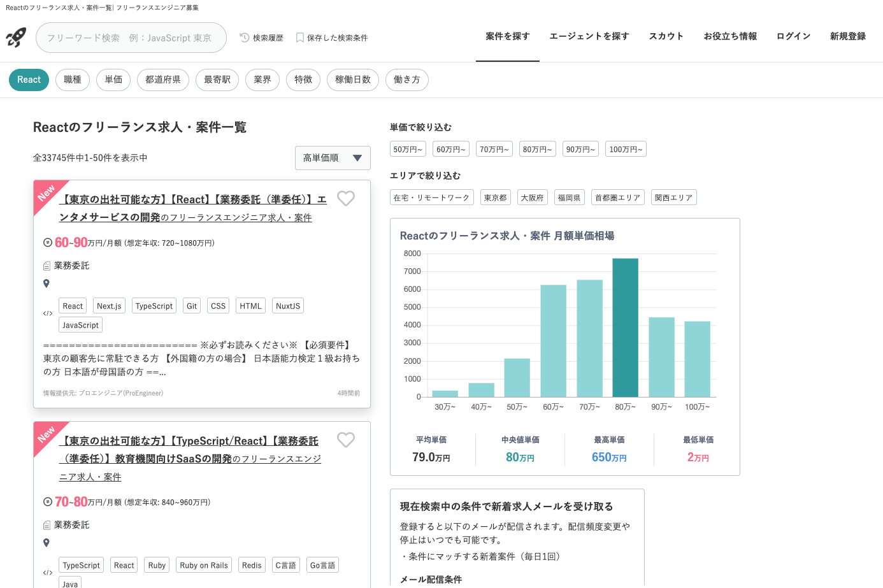Favorite the first job with heart icon

point(346,199)
